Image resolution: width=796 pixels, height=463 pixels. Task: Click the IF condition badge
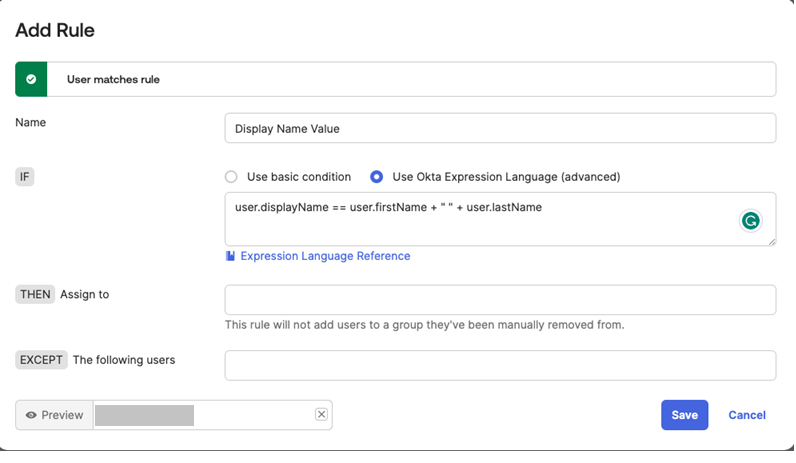[25, 177]
